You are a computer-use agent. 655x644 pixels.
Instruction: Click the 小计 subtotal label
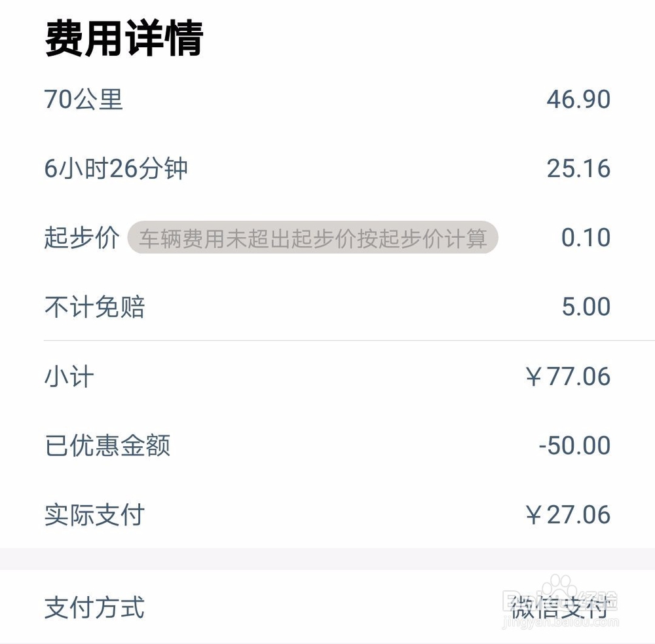pos(69,376)
